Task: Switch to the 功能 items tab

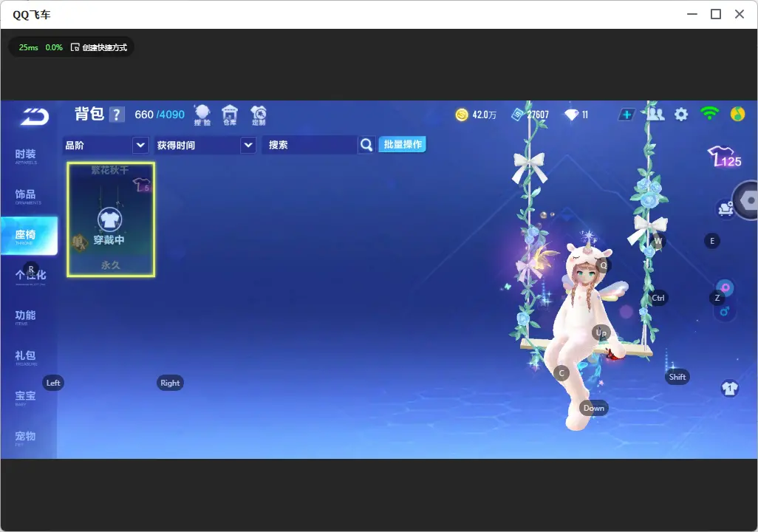Action: pos(26,316)
